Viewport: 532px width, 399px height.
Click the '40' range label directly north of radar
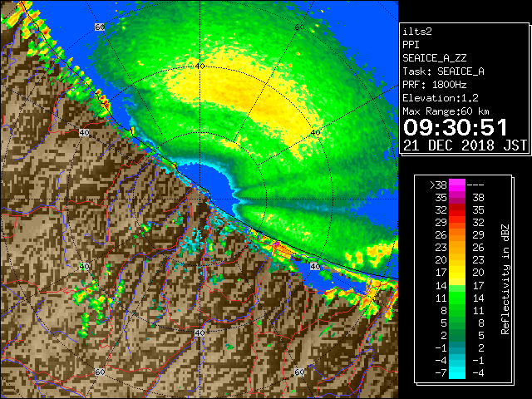[x=200, y=66]
